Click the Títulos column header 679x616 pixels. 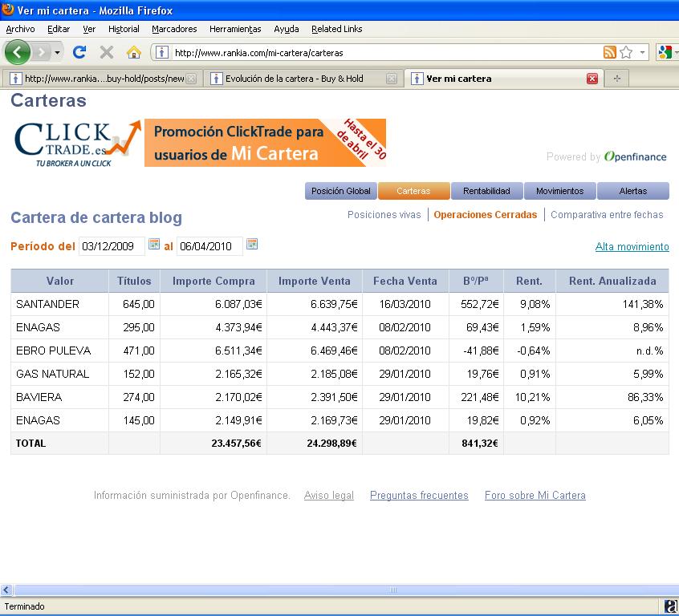point(134,281)
